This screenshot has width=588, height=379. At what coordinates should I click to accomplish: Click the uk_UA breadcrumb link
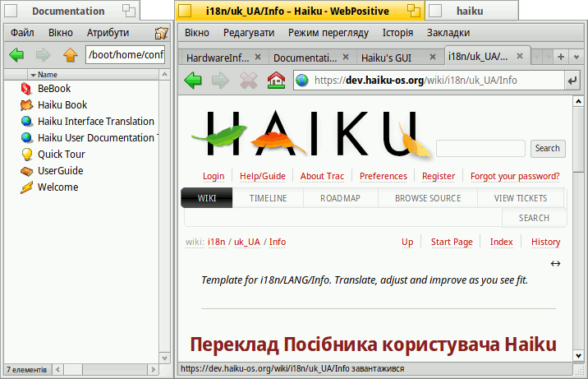click(247, 242)
